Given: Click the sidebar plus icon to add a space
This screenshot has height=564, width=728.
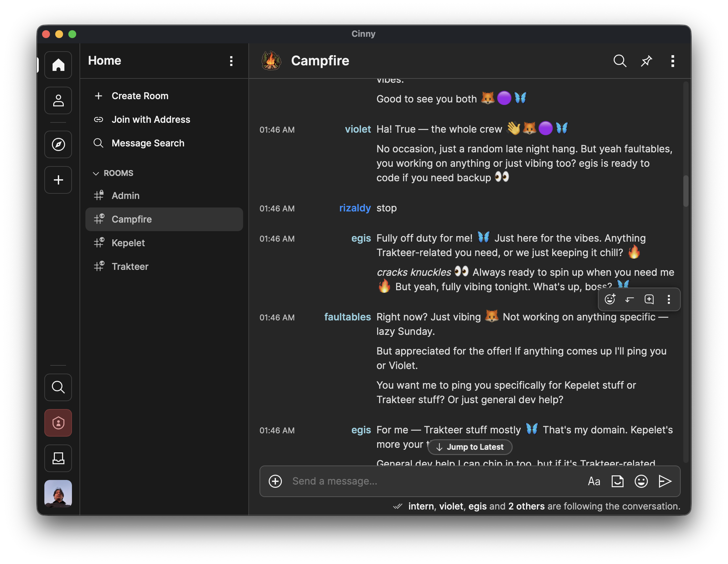Looking at the screenshot, I should click(58, 180).
